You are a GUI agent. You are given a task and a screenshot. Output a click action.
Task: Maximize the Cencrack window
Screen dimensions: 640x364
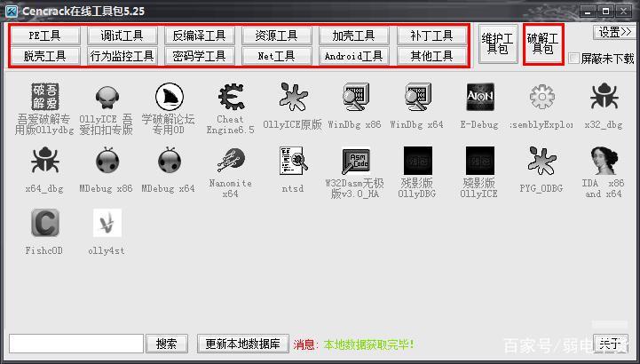coord(605,12)
